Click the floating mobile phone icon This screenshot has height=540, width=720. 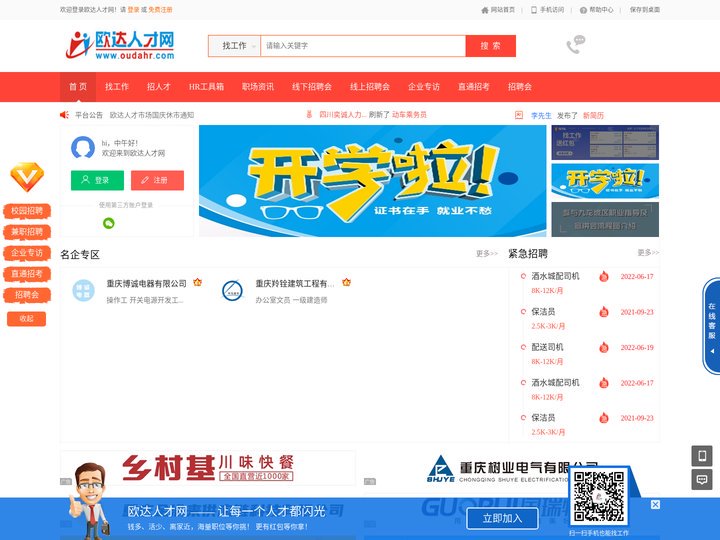702,456
